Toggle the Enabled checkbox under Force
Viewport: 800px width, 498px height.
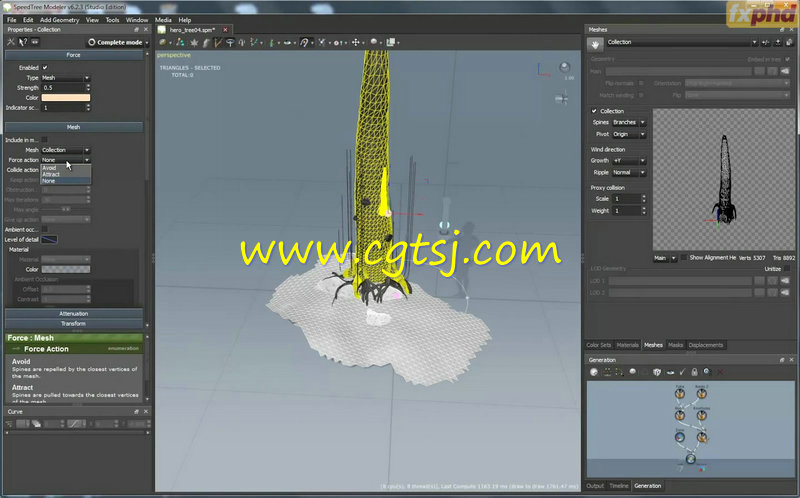point(45,67)
